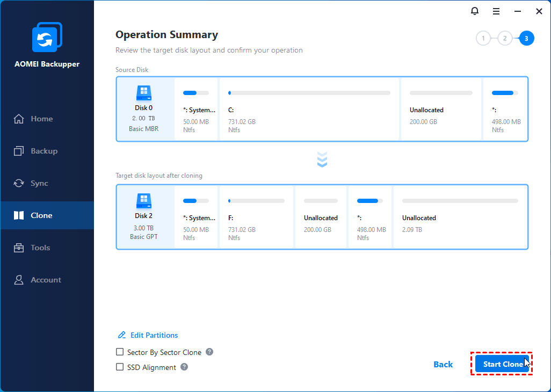
Task: Open the hamburger menu icon
Action: [x=496, y=11]
